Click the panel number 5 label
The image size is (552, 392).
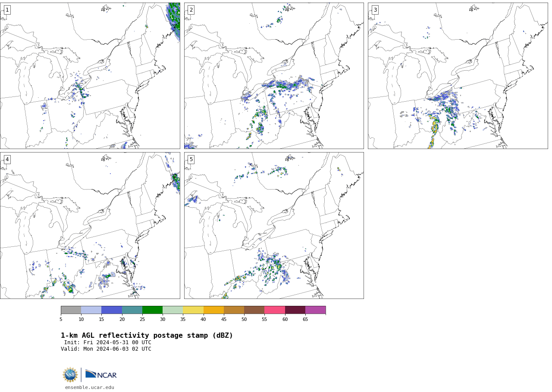(191, 159)
